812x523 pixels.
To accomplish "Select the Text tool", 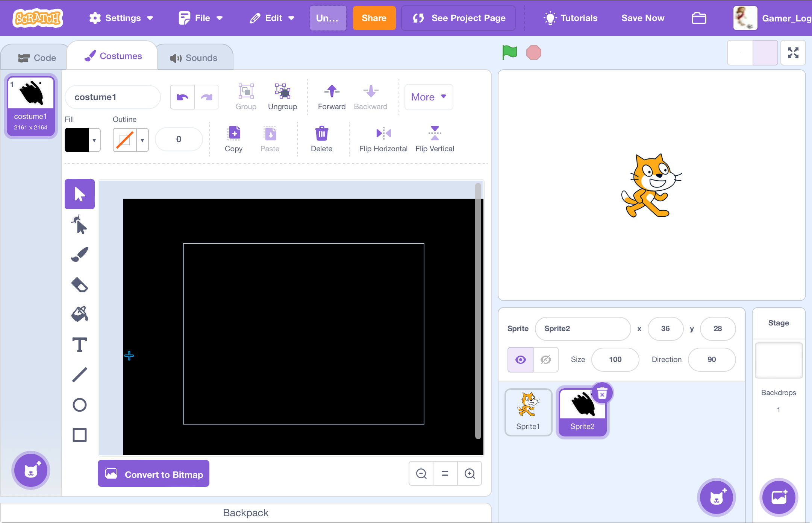I will coord(79,345).
